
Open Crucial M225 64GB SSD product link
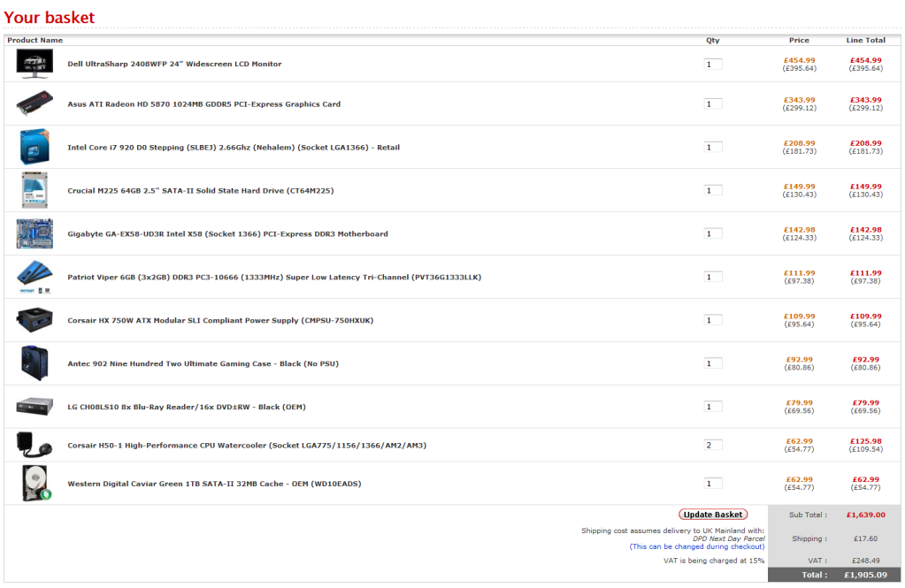click(200, 191)
